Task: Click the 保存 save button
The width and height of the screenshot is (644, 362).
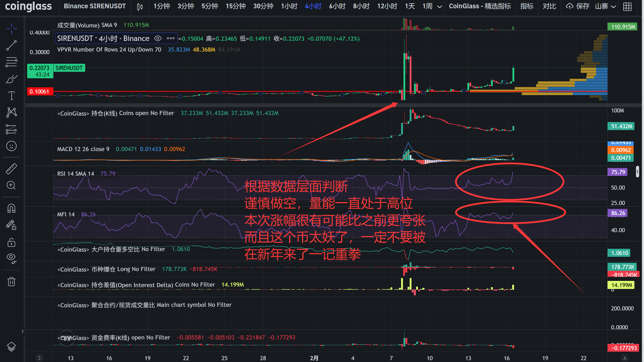Action: point(577,6)
